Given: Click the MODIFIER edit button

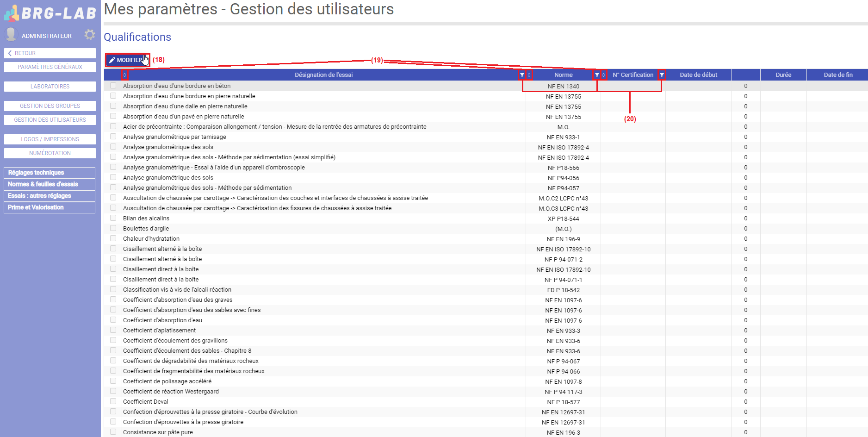Looking at the screenshot, I should (127, 60).
